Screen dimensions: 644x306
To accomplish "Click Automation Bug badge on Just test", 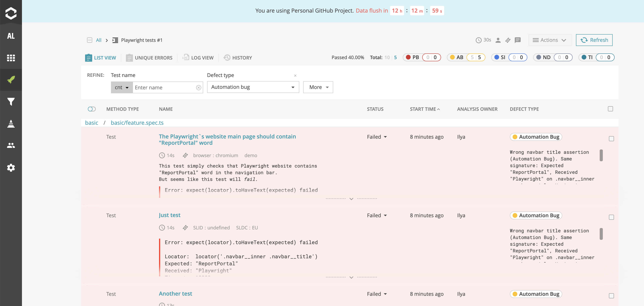I will (x=536, y=215).
